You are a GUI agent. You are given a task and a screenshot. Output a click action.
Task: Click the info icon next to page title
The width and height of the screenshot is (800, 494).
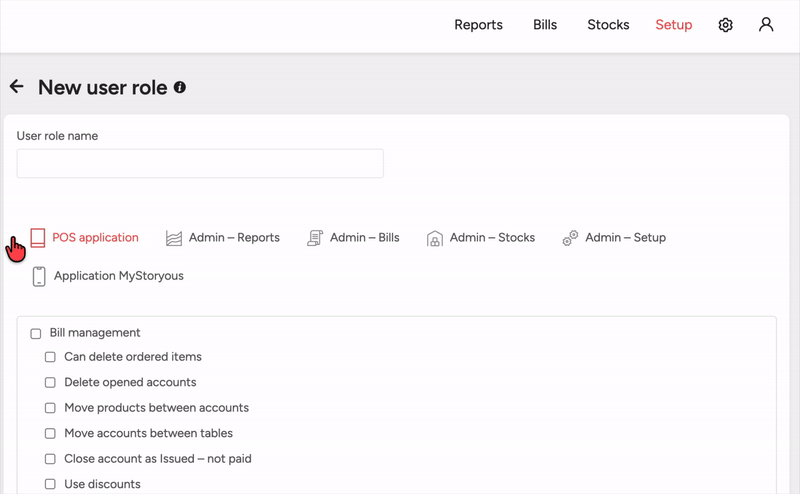coord(180,87)
